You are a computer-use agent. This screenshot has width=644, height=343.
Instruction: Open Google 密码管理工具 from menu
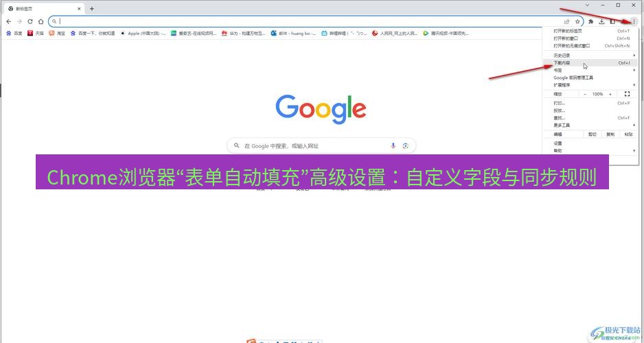click(591, 78)
